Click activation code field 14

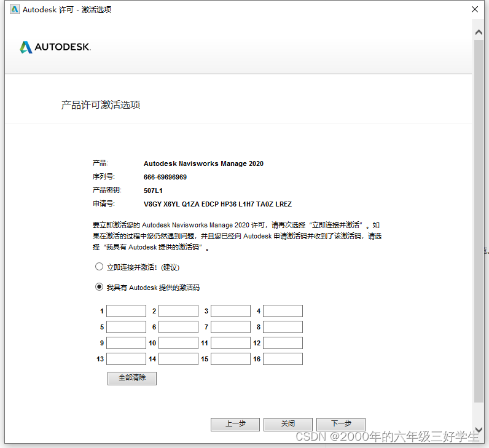[x=178, y=359]
